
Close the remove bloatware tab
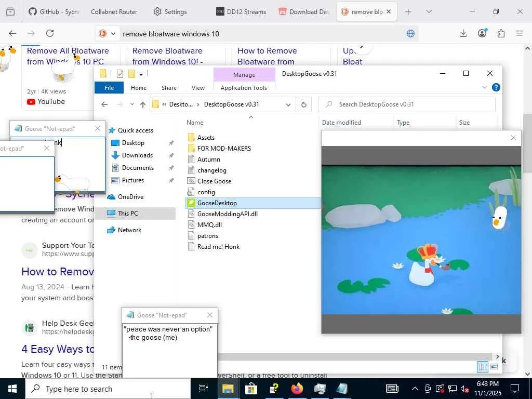click(x=389, y=11)
